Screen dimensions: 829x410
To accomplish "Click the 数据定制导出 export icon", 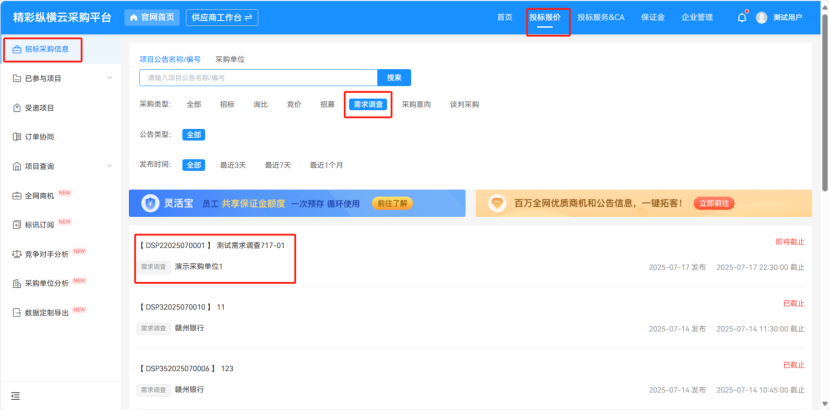I will 16,313.
